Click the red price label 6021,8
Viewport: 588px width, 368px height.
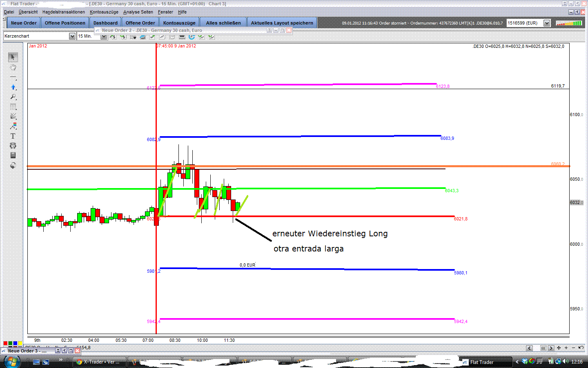tap(461, 219)
